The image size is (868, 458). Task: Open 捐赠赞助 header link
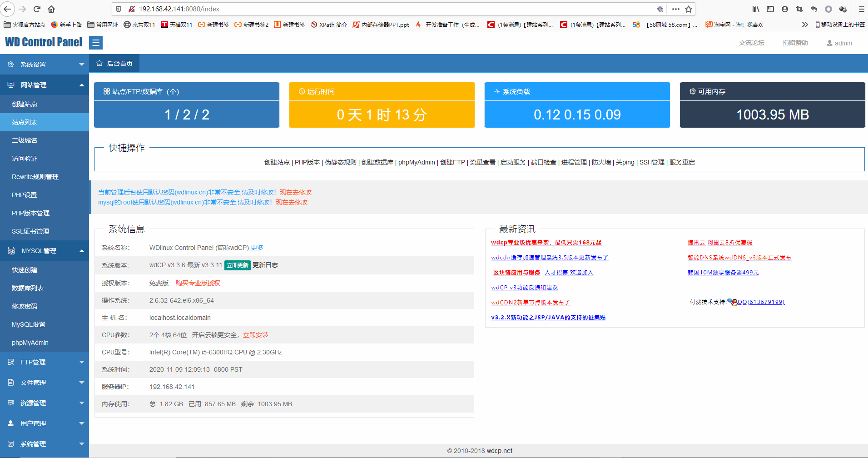[x=795, y=43]
